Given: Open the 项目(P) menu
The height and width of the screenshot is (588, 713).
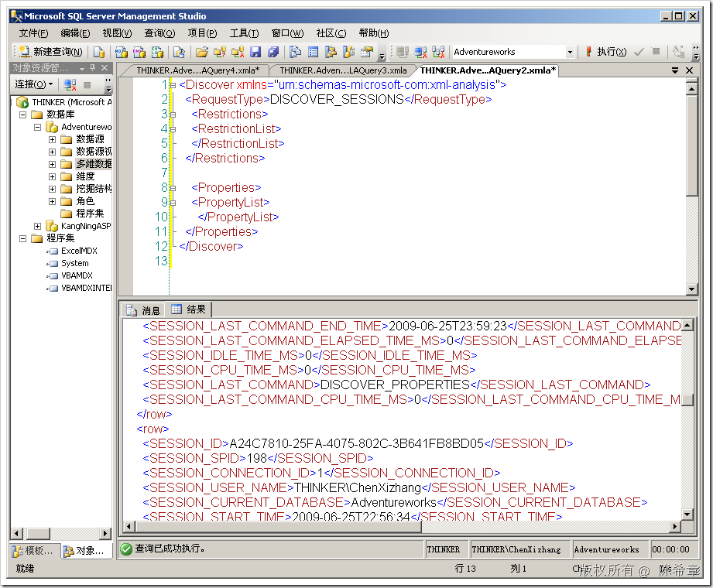Looking at the screenshot, I should tap(202, 32).
